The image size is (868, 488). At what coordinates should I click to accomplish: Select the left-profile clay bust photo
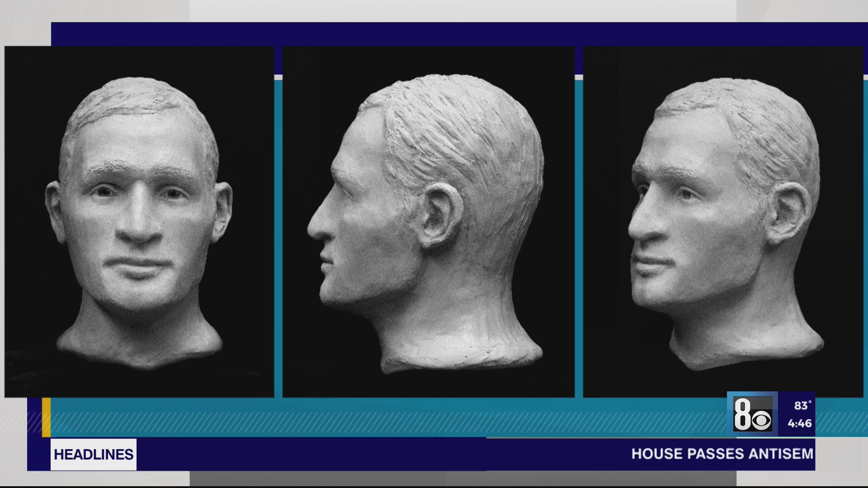428,221
